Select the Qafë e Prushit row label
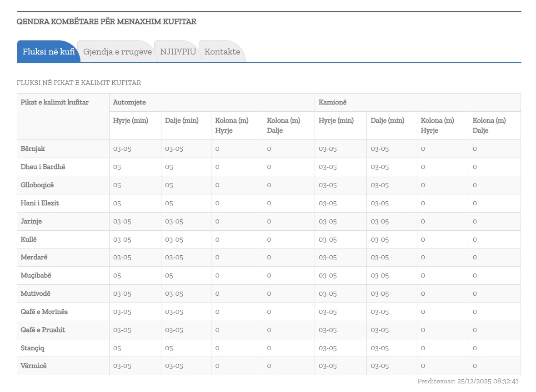Image resolution: width=536 pixels, height=392 pixels. click(x=43, y=330)
